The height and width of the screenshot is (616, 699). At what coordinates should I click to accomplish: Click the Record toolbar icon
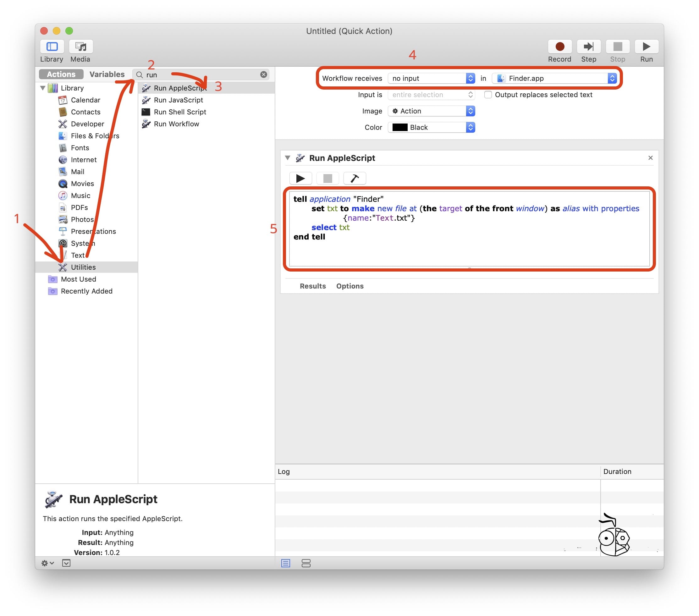[559, 47]
